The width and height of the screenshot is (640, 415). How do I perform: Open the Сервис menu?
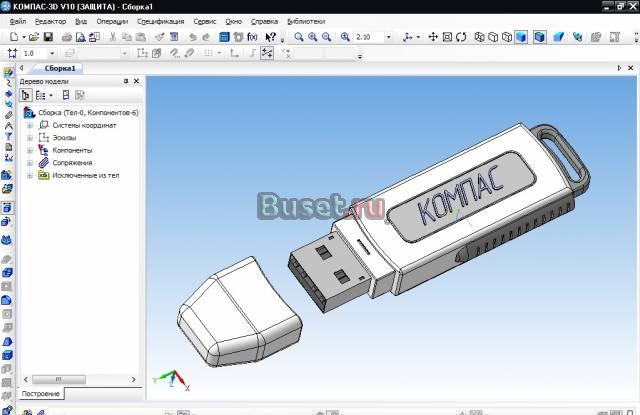[x=204, y=21]
